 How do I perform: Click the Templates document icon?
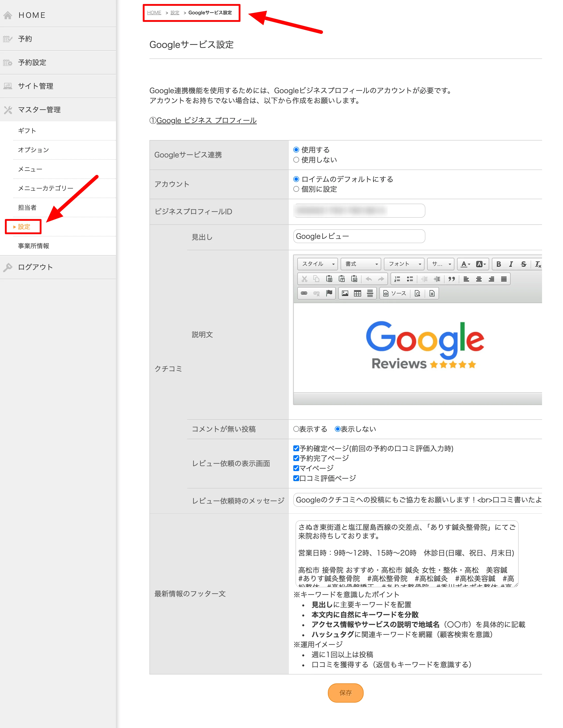click(432, 293)
